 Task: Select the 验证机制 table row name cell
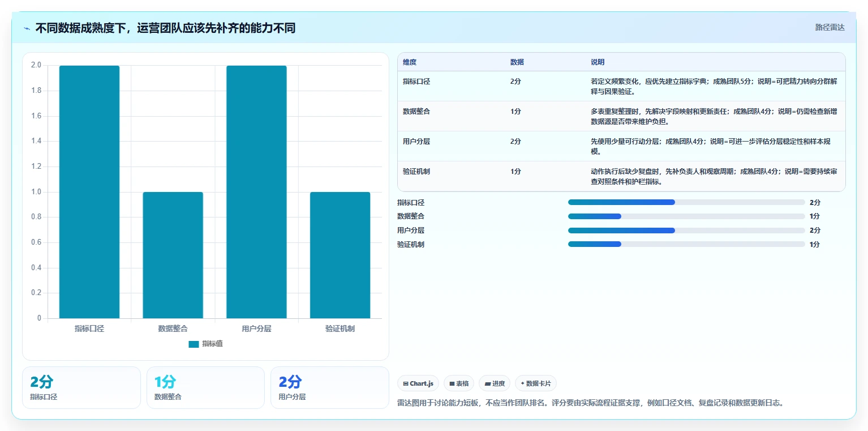click(x=416, y=172)
